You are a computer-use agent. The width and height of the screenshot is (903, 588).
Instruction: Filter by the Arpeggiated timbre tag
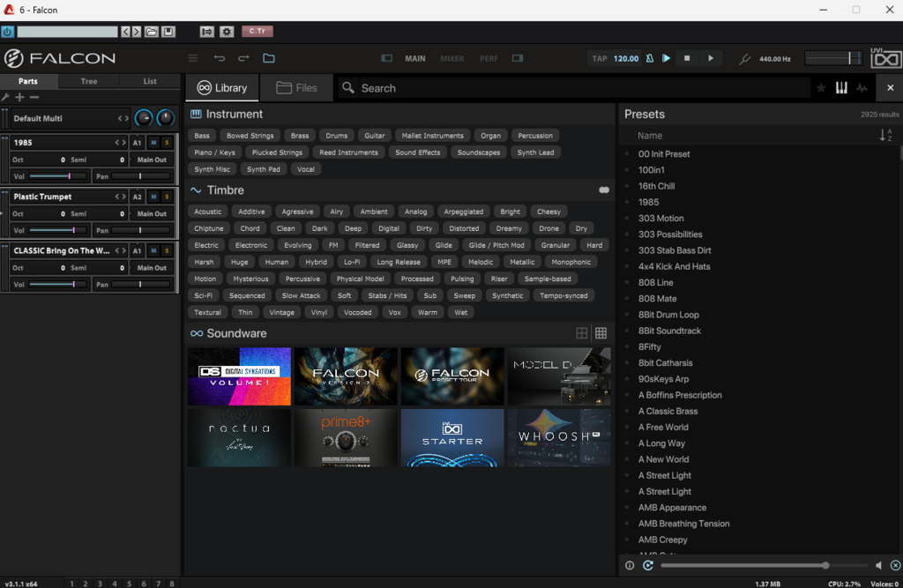point(464,212)
